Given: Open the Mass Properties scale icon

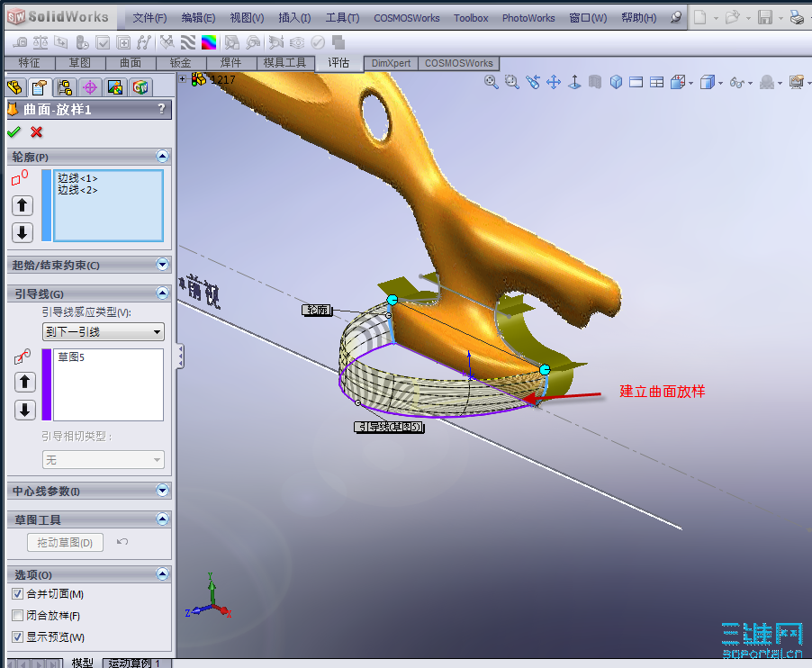Looking at the screenshot, I should point(41,42).
